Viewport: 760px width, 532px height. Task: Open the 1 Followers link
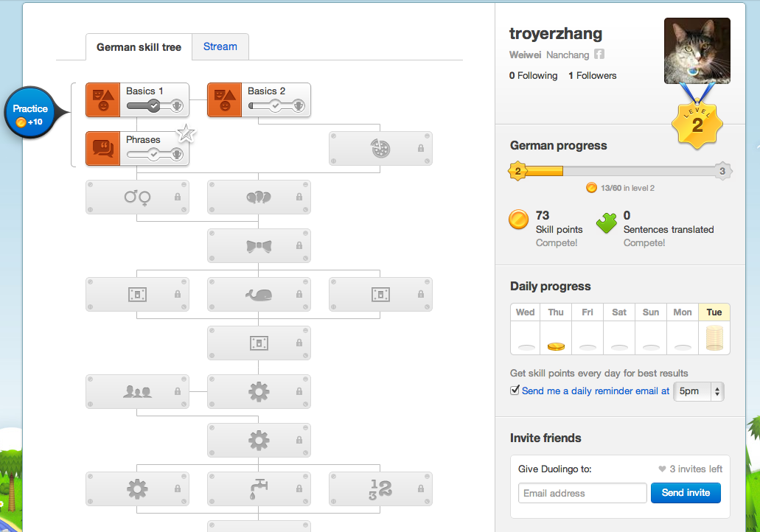[592, 76]
